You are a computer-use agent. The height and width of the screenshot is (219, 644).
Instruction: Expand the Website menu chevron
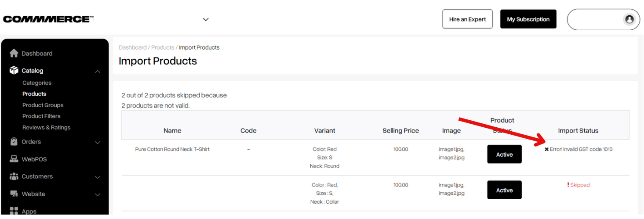[98, 194]
